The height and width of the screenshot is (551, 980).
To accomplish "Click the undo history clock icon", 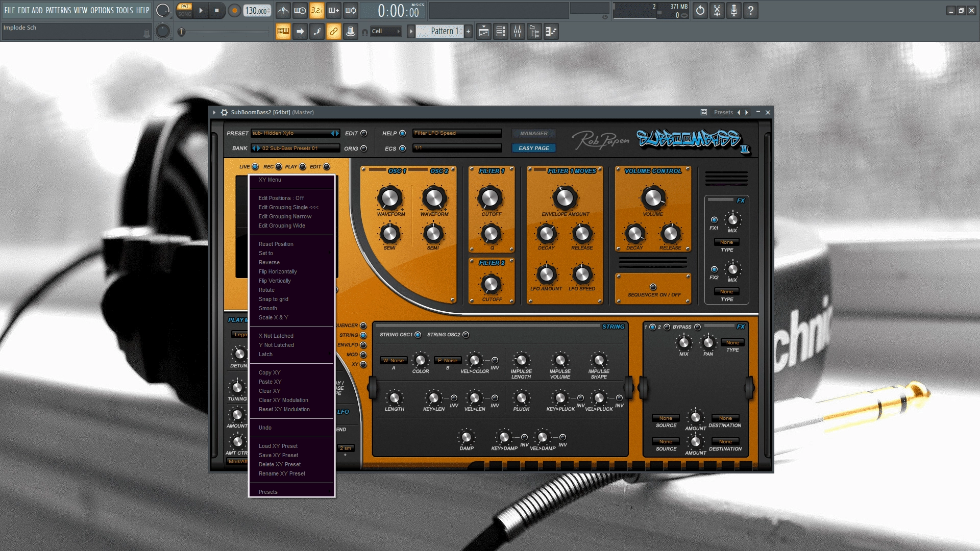I will pyautogui.click(x=700, y=10).
